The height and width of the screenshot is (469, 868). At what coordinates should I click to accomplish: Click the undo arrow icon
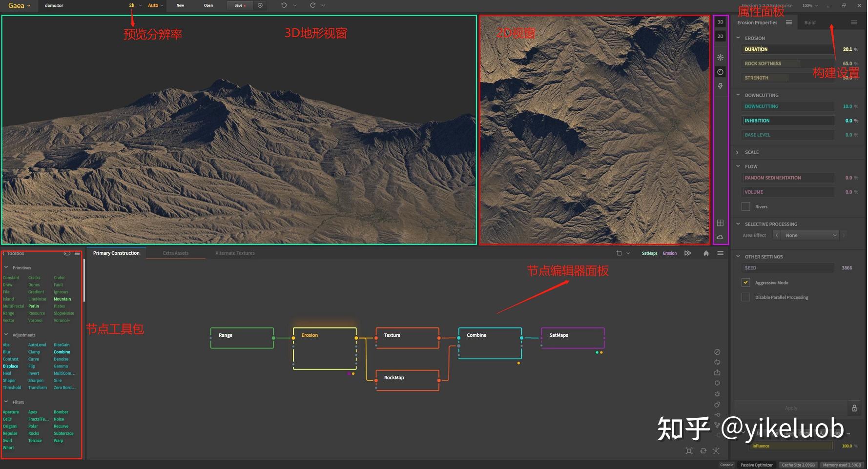(284, 5)
